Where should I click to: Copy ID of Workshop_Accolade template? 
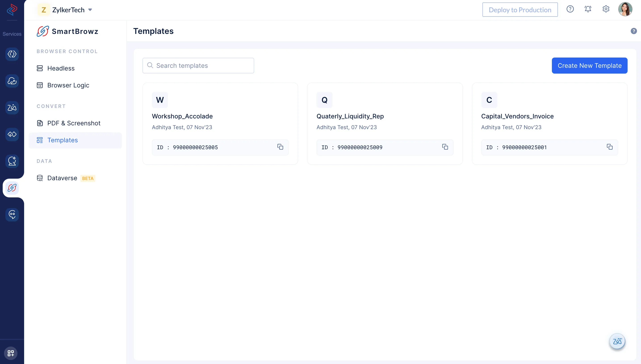pos(280,147)
